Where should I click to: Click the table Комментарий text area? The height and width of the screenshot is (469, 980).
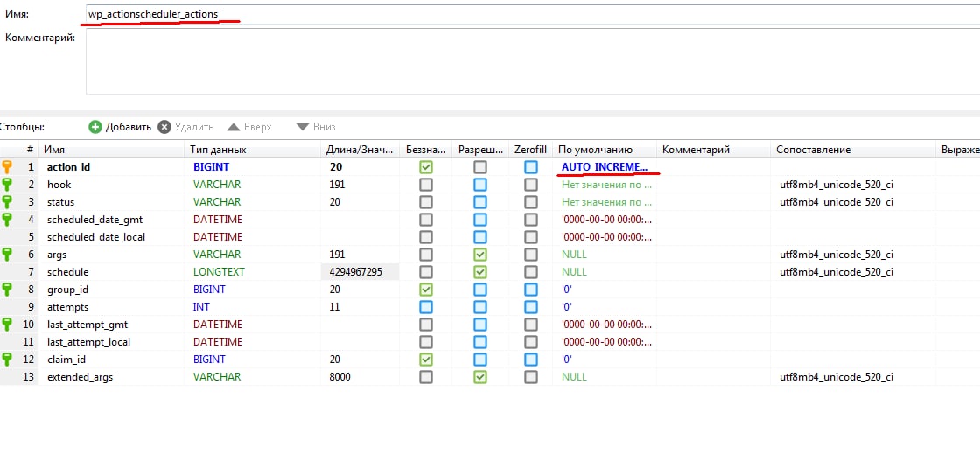[533, 61]
